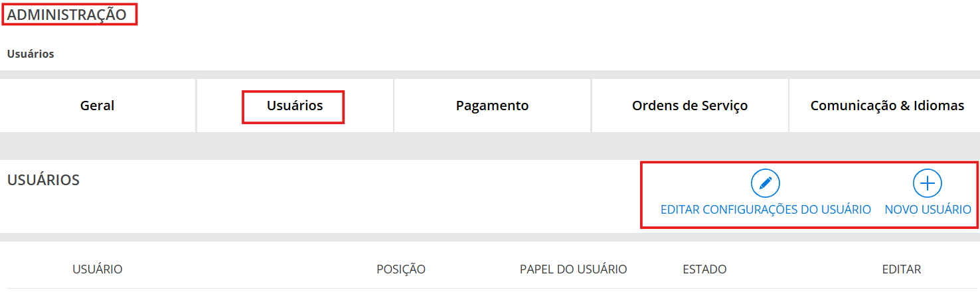The height and width of the screenshot is (294, 980).
Task: Click the EDITAR column header
Action: pos(901,269)
